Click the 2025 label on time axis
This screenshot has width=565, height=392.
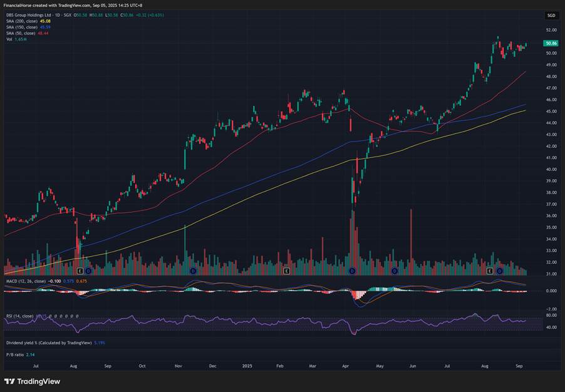247,366
